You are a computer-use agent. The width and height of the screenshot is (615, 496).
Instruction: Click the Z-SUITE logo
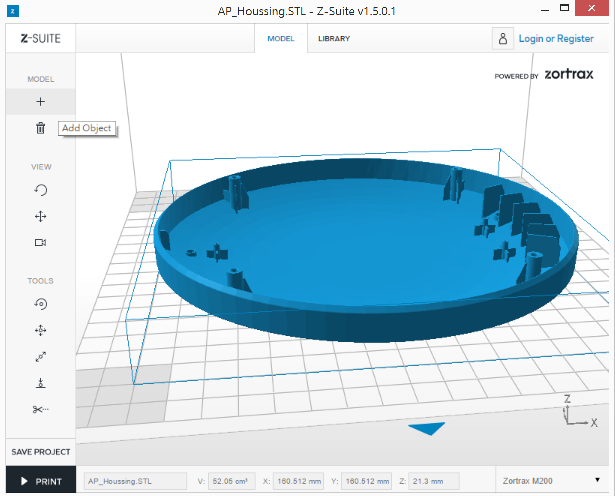(41, 38)
